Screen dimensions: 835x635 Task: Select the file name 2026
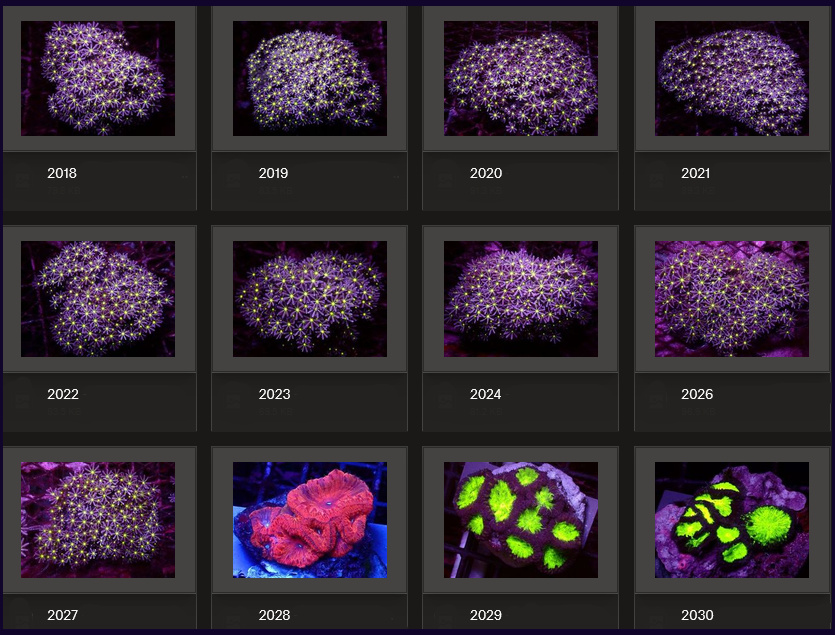tap(697, 394)
